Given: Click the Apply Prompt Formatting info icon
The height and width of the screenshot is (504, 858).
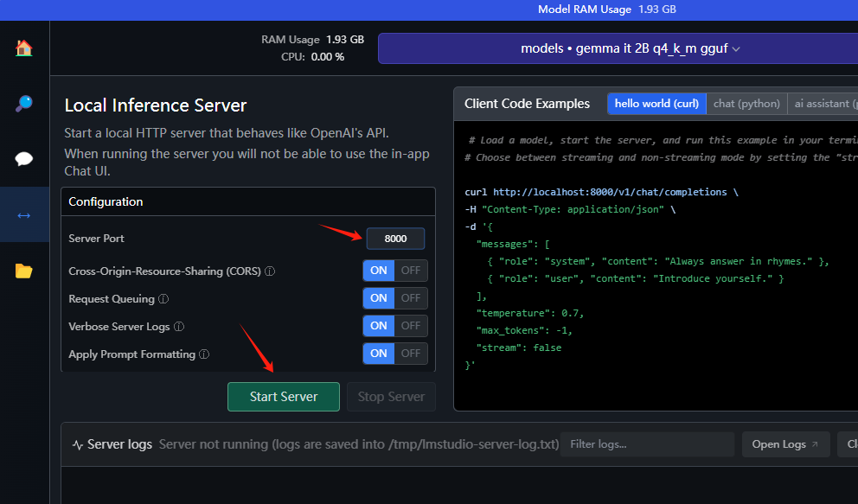Looking at the screenshot, I should (204, 354).
